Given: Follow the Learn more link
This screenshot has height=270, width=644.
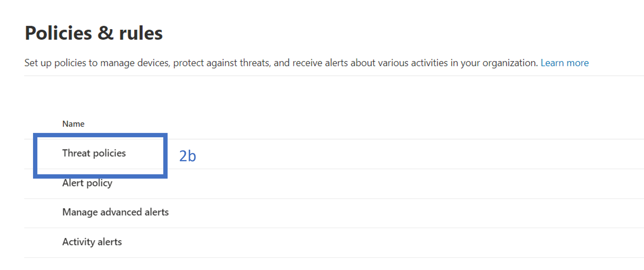Looking at the screenshot, I should (x=565, y=63).
